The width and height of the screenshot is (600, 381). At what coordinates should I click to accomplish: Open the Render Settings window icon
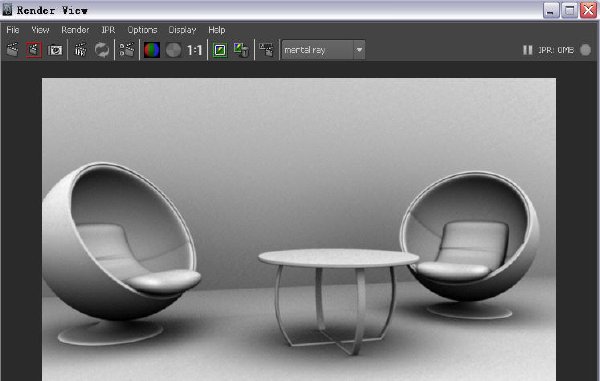127,50
